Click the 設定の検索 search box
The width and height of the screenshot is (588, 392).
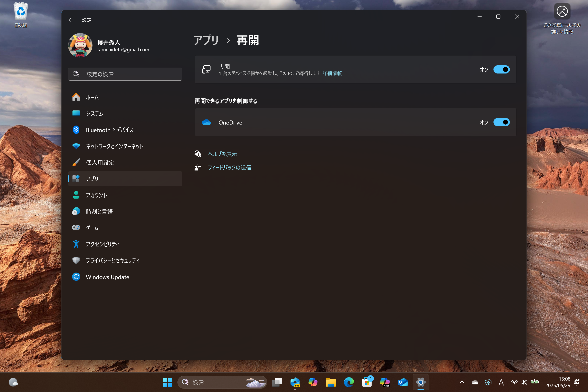[125, 74]
